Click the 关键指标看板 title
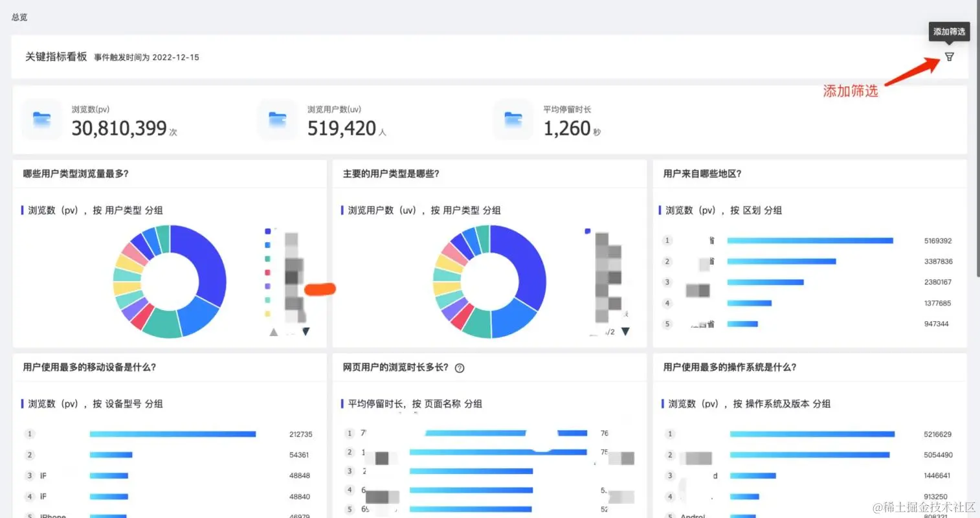 point(56,57)
